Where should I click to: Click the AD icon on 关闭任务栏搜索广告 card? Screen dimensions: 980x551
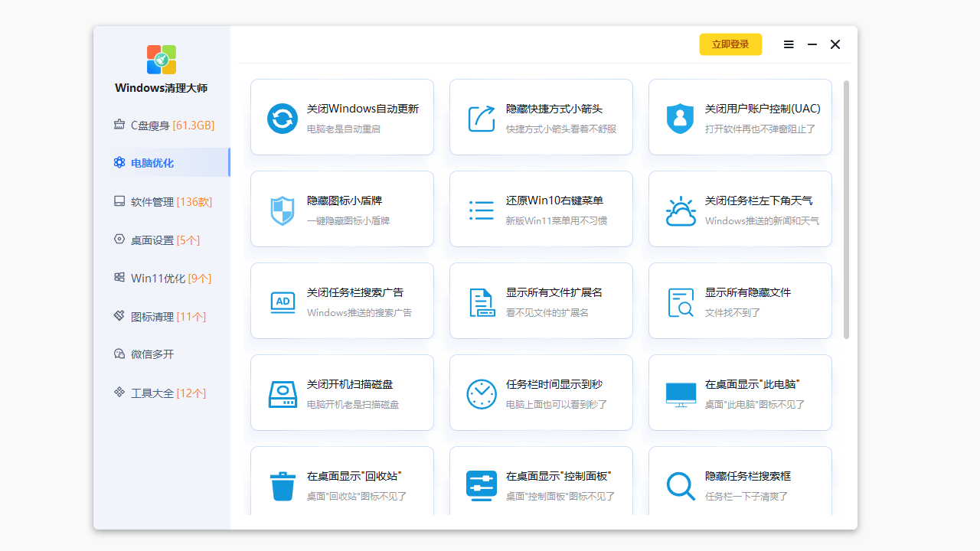[283, 302]
